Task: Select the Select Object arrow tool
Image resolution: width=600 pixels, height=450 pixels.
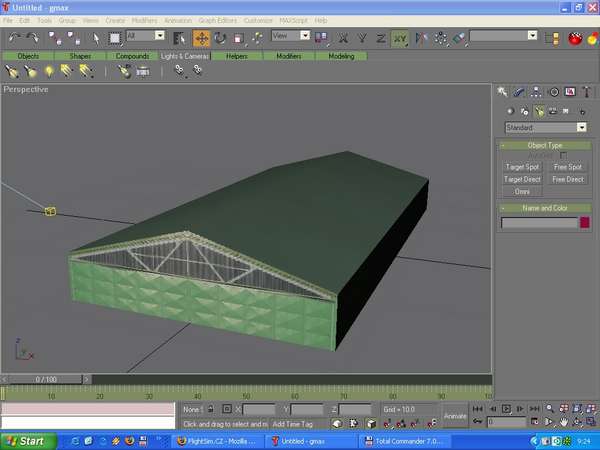Action: coord(96,38)
